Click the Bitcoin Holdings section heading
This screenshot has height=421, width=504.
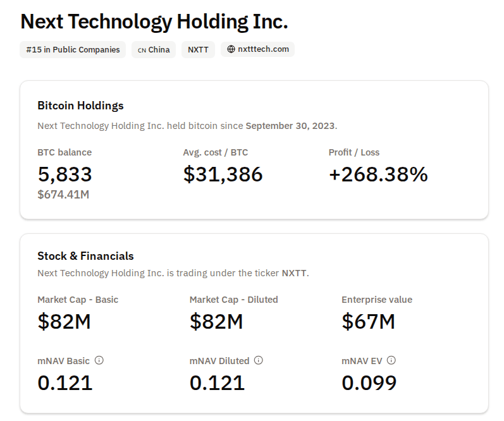pyautogui.click(x=80, y=106)
